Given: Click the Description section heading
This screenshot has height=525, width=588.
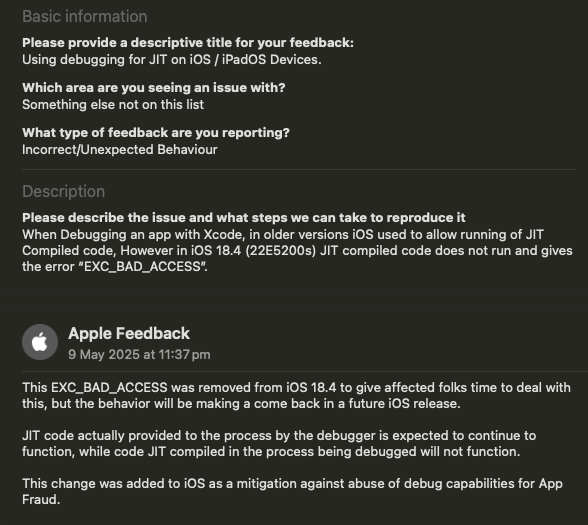Looking at the screenshot, I should [63, 191].
